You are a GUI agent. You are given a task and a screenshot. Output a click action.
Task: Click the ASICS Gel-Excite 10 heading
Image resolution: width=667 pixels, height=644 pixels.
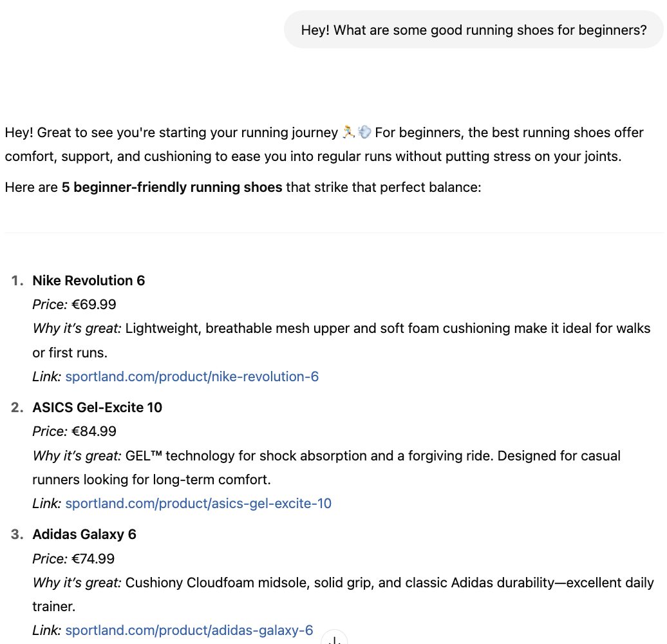(x=97, y=407)
